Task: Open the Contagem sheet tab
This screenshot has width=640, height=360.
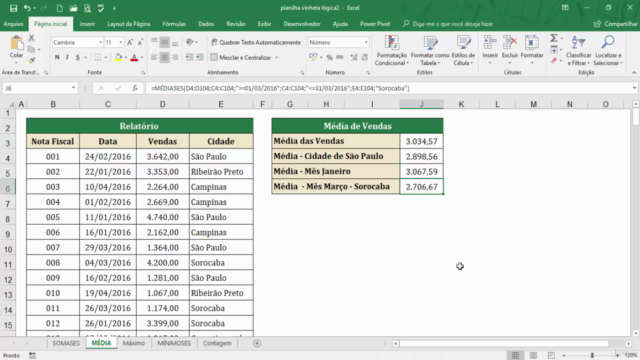Action: click(x=217, y=343)
